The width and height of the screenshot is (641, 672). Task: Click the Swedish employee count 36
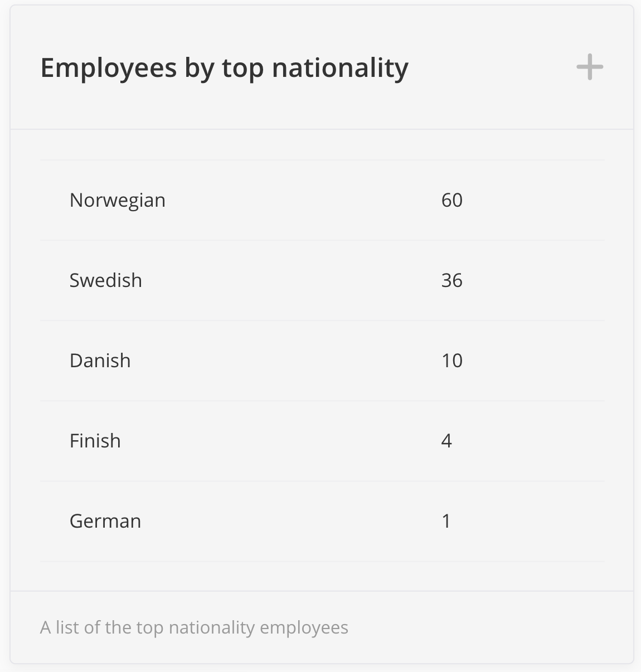pos(451,280)
